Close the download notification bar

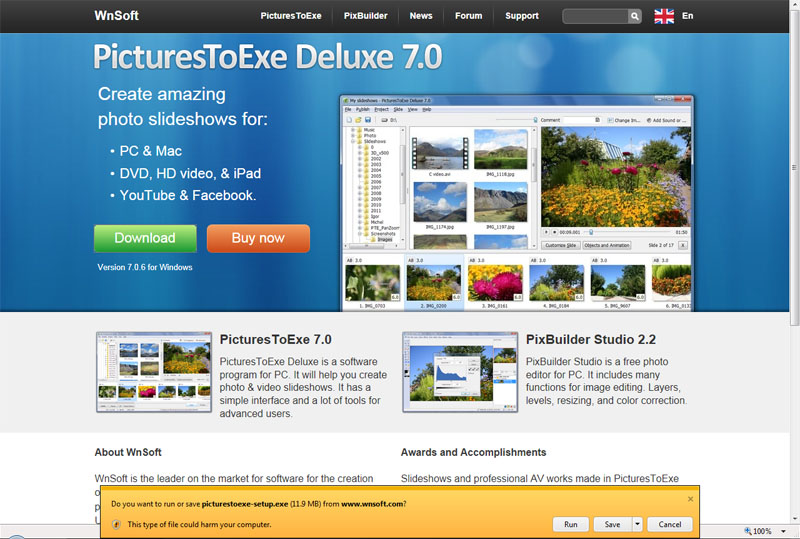click(690, 499)
